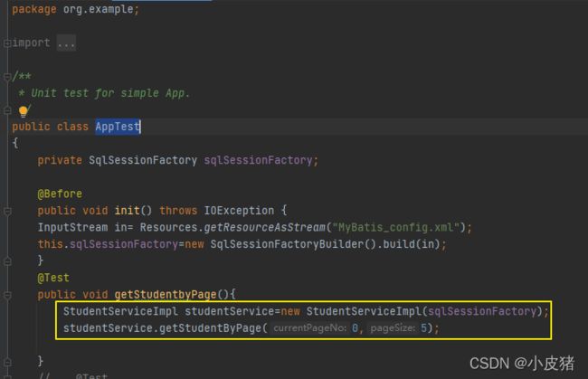Click the @Test annotation above getStudentbyPage
Viewport: 588px width, 379px height.
pos(53,278)
